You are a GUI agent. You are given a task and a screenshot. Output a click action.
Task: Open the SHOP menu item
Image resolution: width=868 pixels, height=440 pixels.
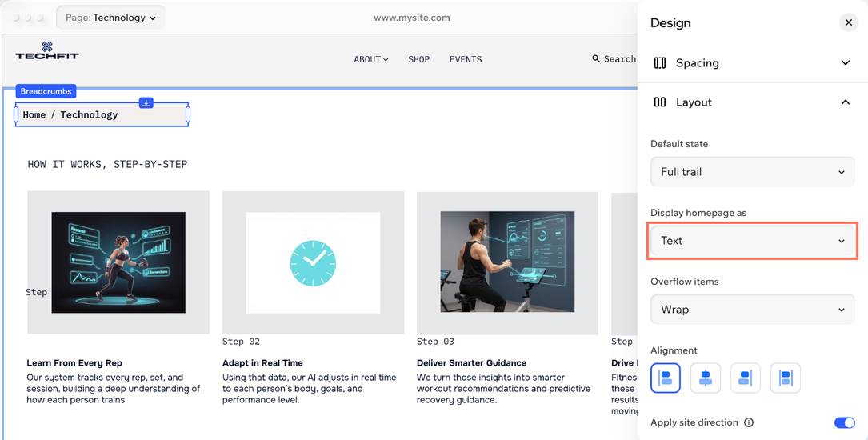point(419,59)
